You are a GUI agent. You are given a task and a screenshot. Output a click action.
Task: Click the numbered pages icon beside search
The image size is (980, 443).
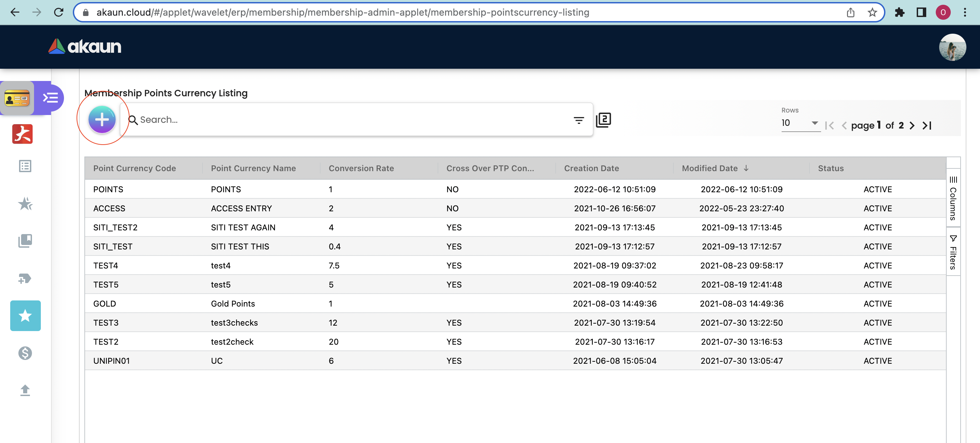click(x=603, y=120)
